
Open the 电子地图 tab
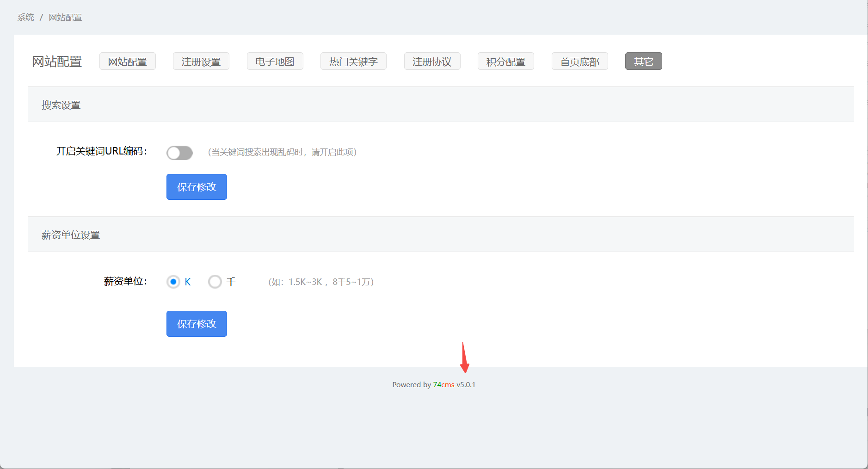[x=275, y=62]
